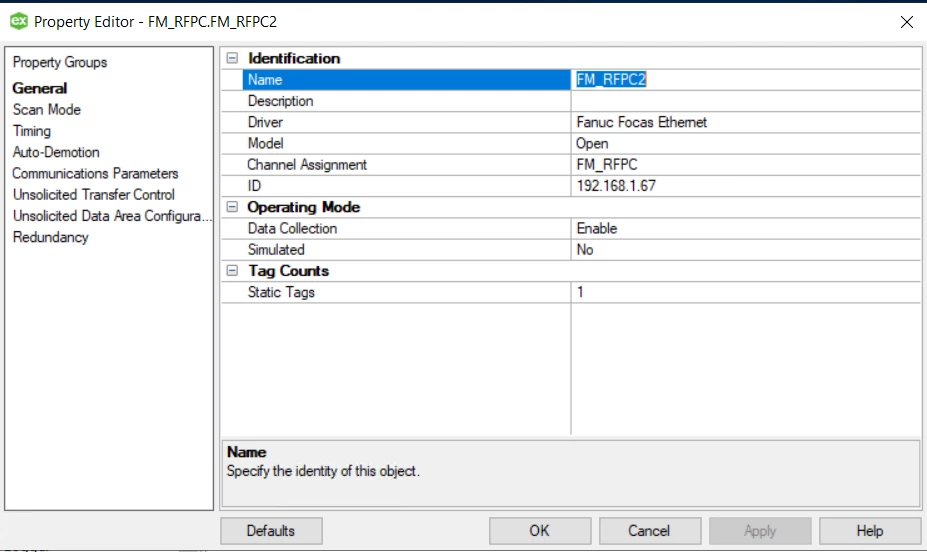This screenshot has width=927, height=552.
Task: Click the Defaults button
Action: pos(271,531)
